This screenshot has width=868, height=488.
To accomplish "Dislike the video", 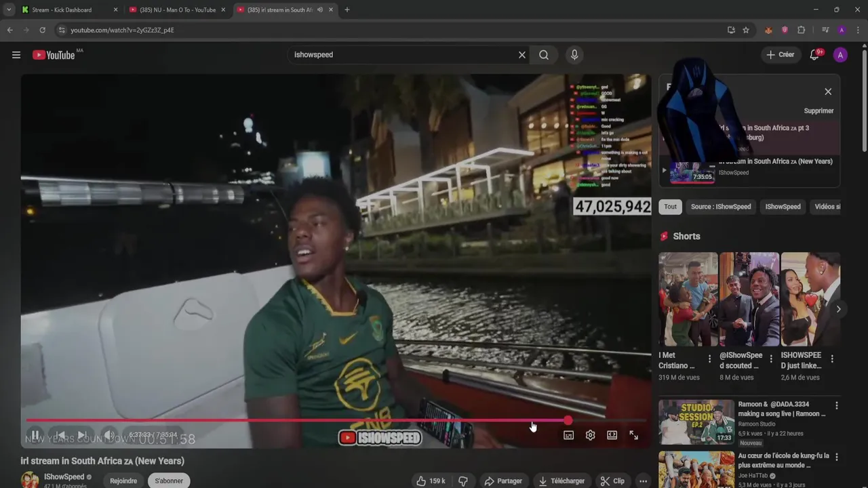I will (463, 481).
